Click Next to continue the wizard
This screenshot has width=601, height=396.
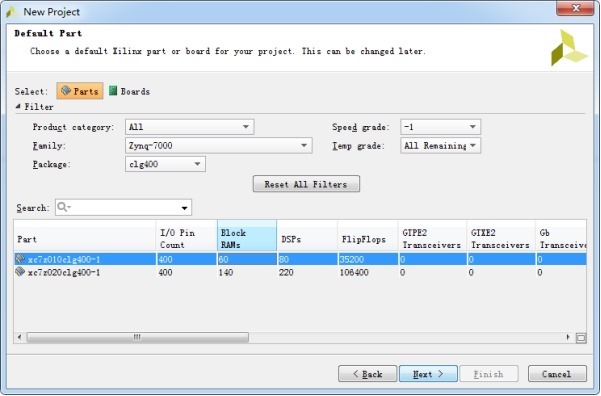tap(428, 374)
